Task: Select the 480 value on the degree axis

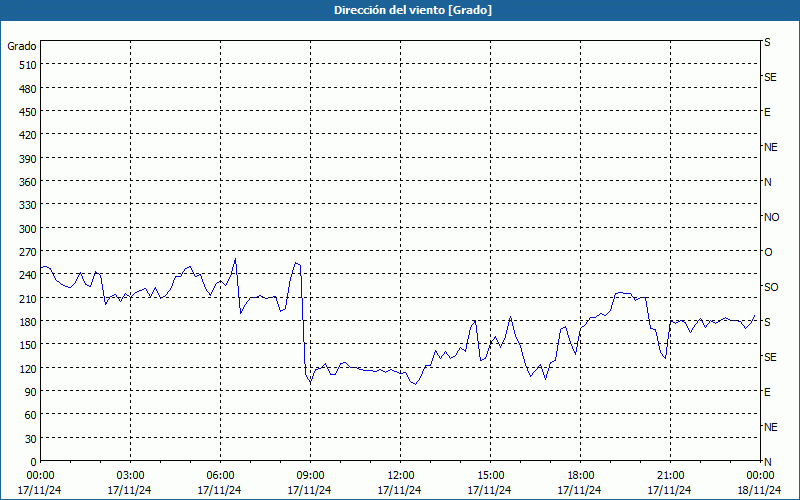Action: click(28, 89)
